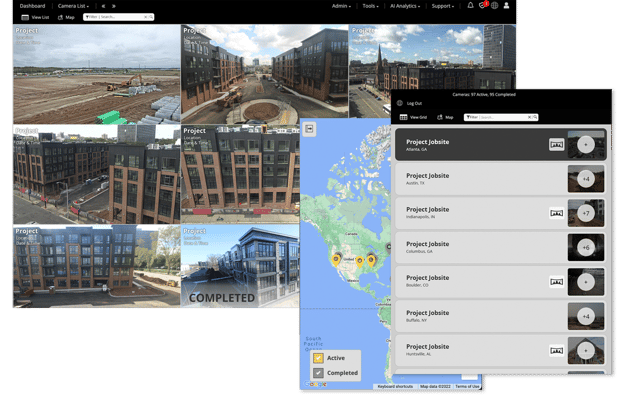Go to the Dashboard menu item

[x=32, y=6]
